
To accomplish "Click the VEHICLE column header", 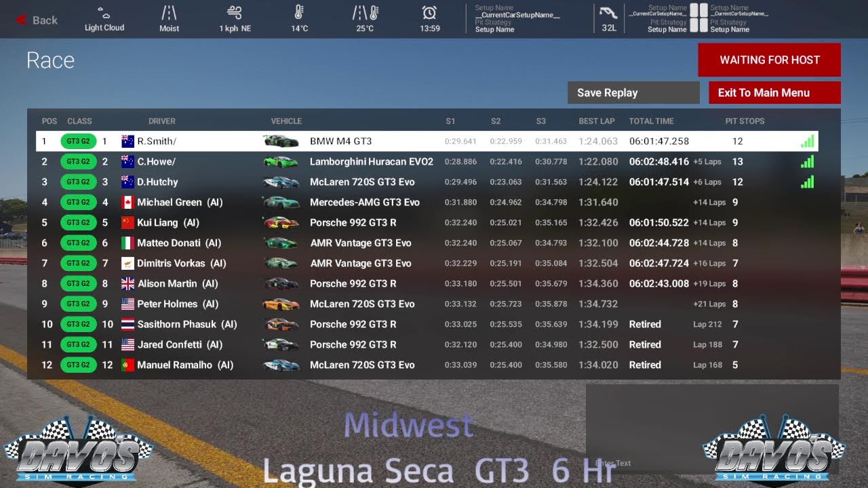I will [286, 121].
